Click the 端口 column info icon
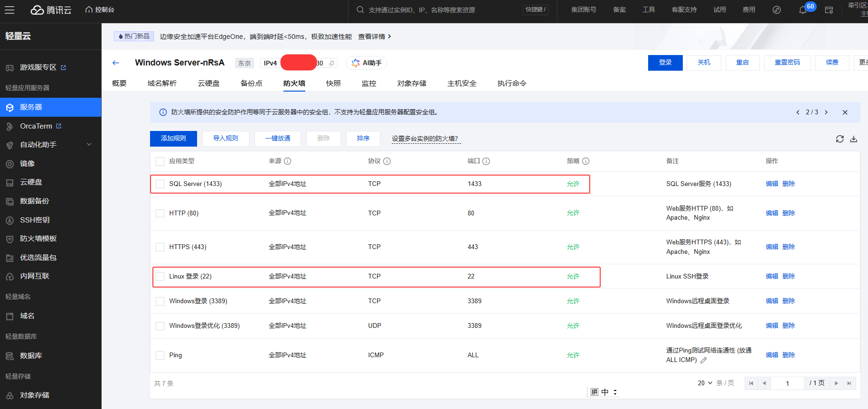Viewport: 868px width, 409px height. click(x=486, y=161)
